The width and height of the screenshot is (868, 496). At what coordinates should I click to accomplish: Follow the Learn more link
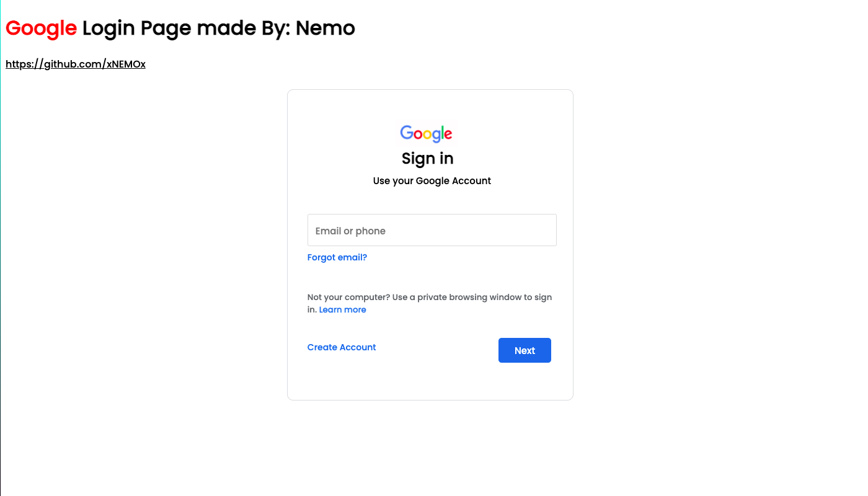[x=342, y=309]
